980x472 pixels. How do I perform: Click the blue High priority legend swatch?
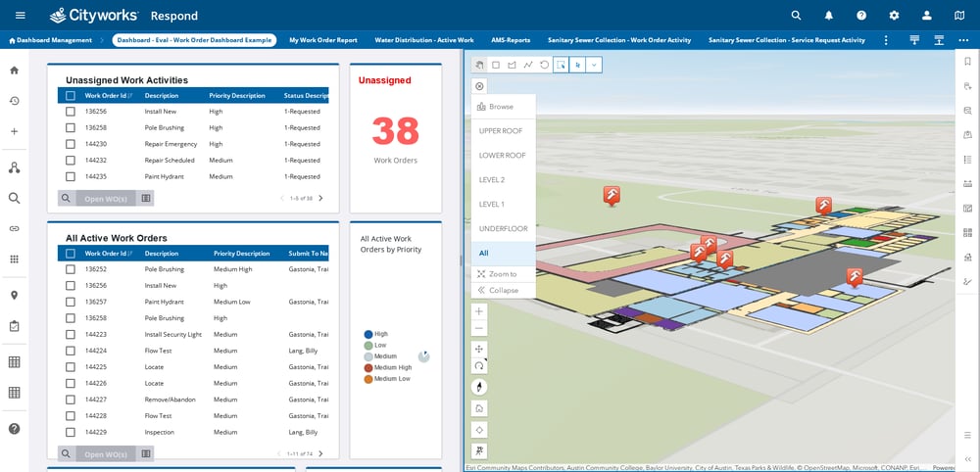click(367, 334)
